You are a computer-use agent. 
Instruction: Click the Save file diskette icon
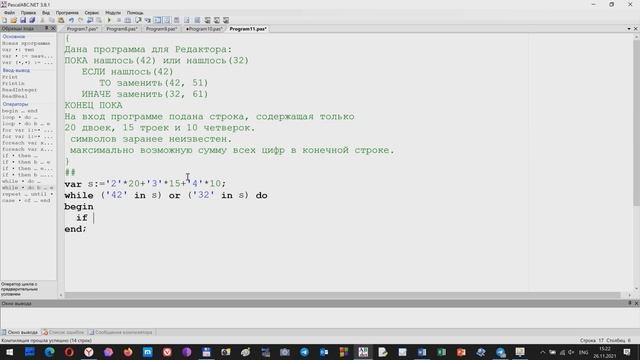[x=23, y=20]
